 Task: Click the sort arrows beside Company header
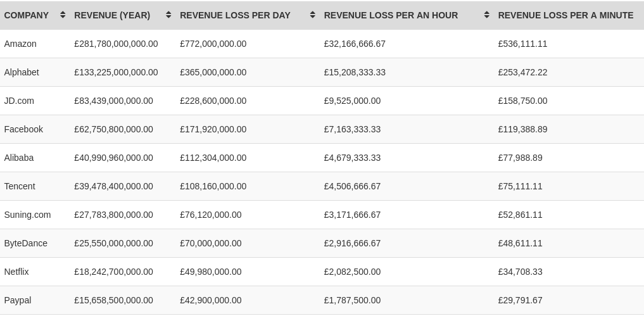tap(63, 15)
